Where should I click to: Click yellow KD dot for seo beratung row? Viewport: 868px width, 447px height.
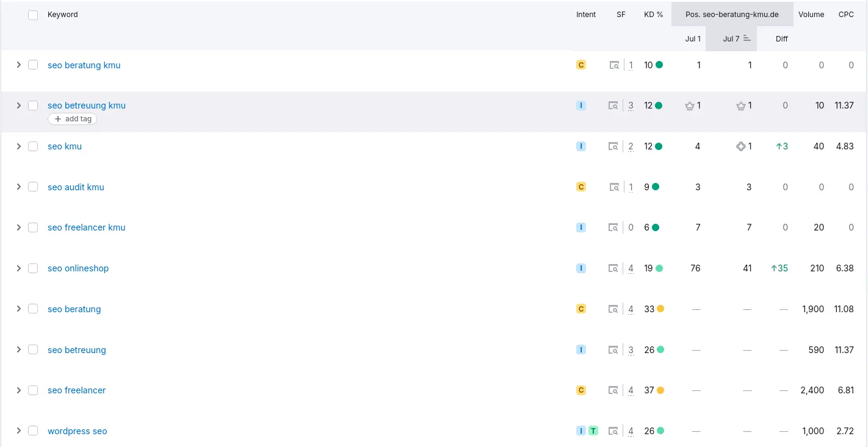tap(660, 309)
